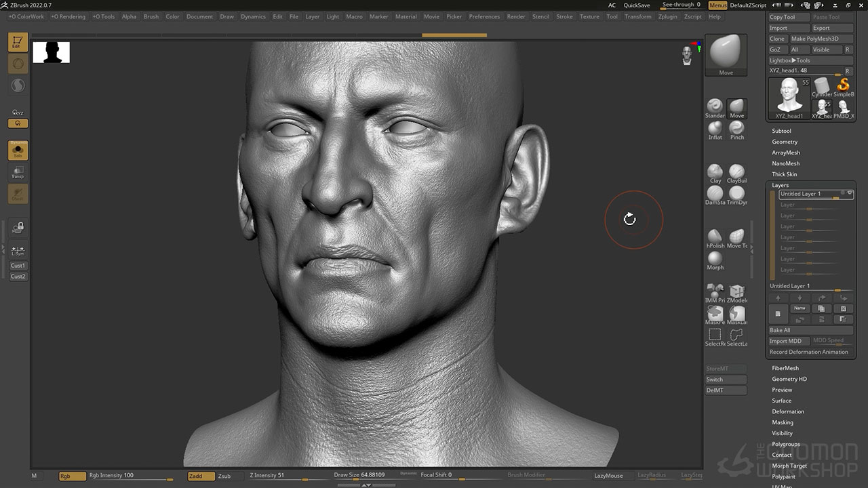Pick the Pinch brush
Viewport: 868px width, 488px height.
(x=737, y=129)
